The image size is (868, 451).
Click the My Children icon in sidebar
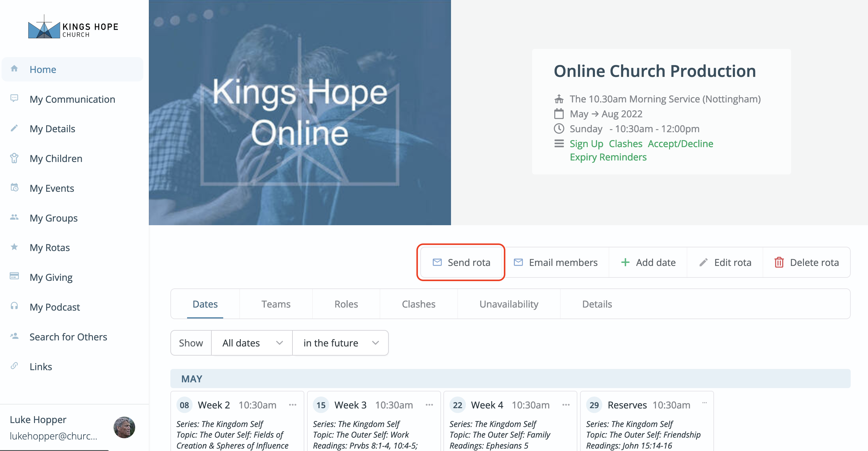click(14, 158)
